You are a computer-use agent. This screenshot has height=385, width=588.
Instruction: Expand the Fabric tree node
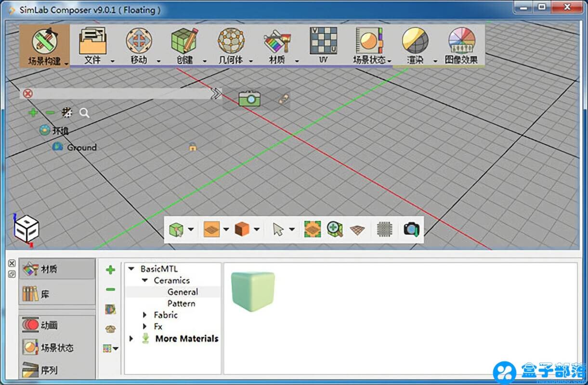pyautogui.click(x=144, y=315)
